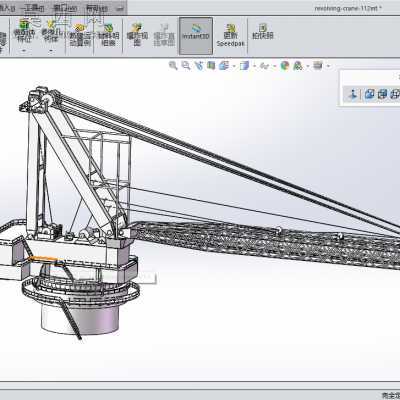Select the Zoom to Area tool
Screen dimensions: 400x400
pos(186,65)
